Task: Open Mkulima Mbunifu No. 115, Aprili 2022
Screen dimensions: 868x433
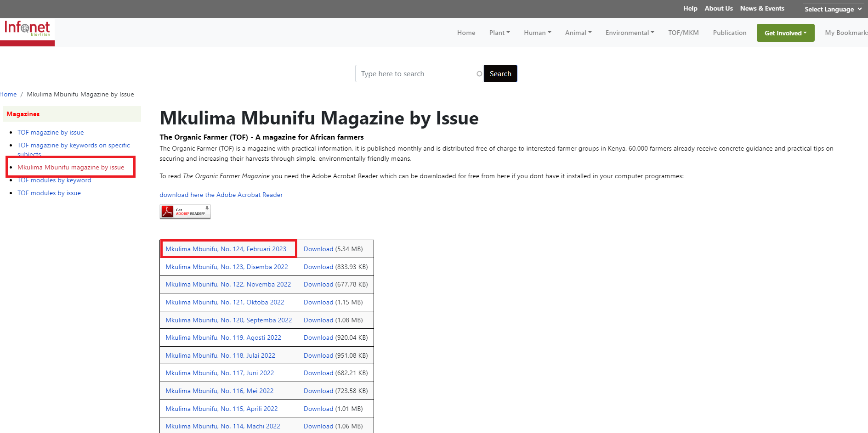Action: point(221,409)
